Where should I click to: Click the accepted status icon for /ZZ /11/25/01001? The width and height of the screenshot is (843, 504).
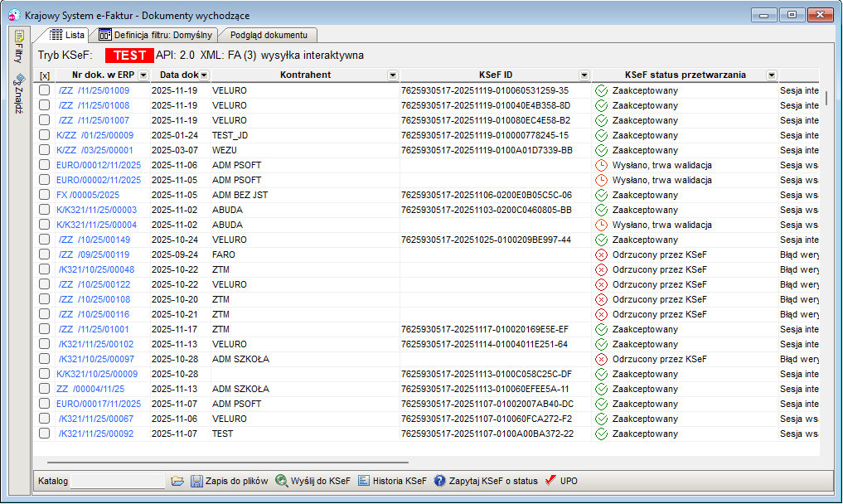[x=602, y=330]
